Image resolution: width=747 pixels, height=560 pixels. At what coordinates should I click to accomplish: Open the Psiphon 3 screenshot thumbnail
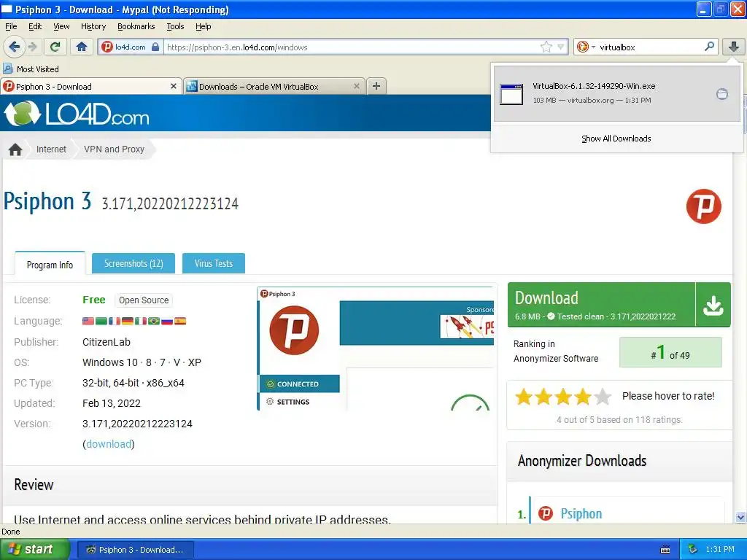coord(376,349)
